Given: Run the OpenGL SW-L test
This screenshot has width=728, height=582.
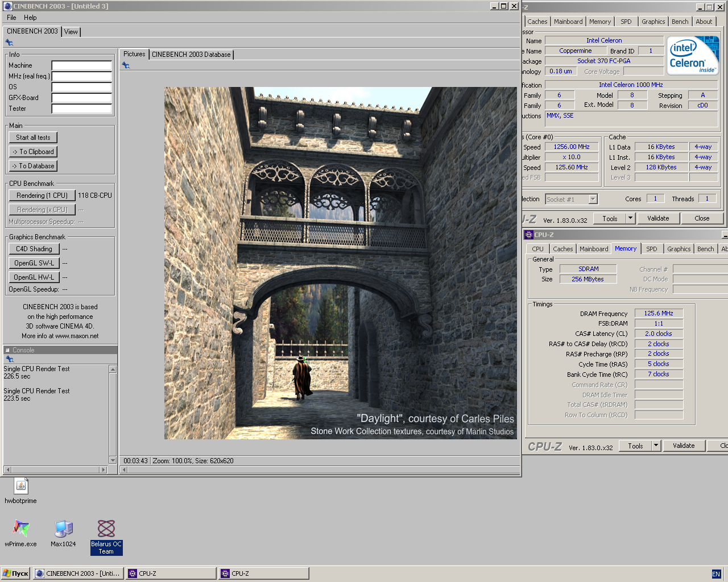Looking at the screenshot, I should 34,263.
